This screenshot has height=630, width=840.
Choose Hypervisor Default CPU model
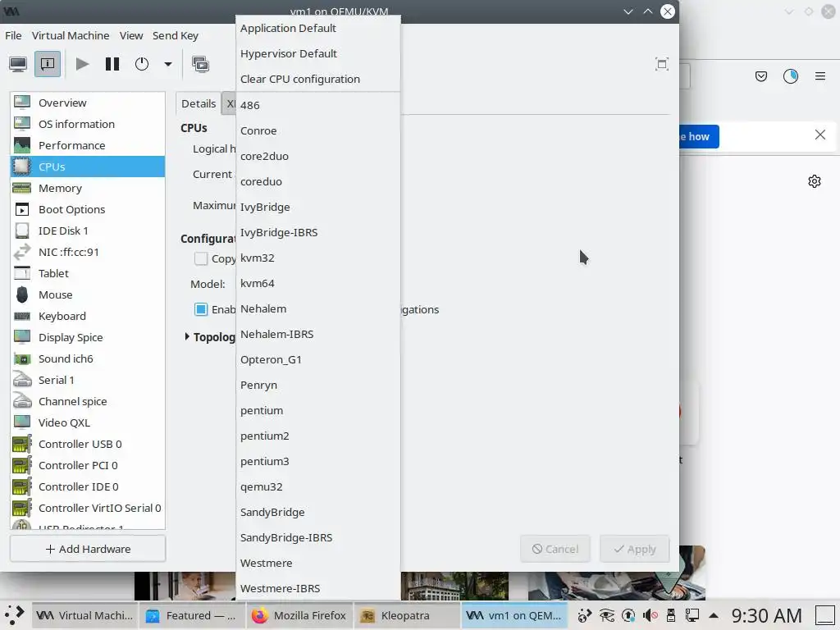[x=317, y=53]
